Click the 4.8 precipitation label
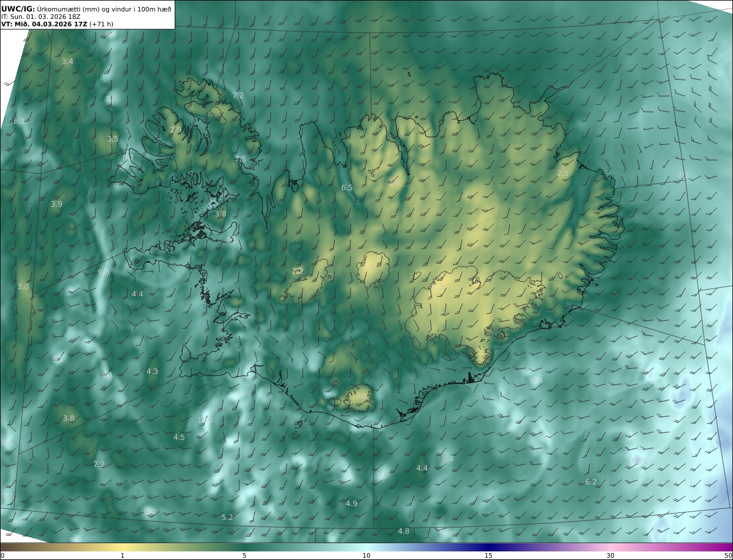Viewport: 733px width, 560px height. click(404, 531)
